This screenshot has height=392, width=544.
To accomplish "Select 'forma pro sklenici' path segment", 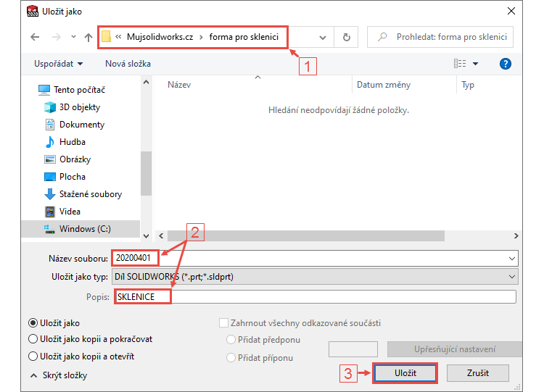I will coord(244,37).
